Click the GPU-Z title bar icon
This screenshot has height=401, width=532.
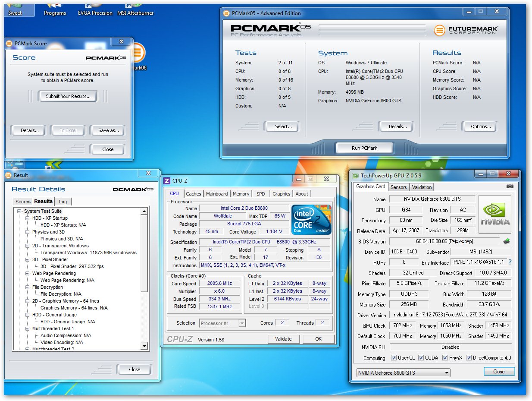click(x=356, y=176)
